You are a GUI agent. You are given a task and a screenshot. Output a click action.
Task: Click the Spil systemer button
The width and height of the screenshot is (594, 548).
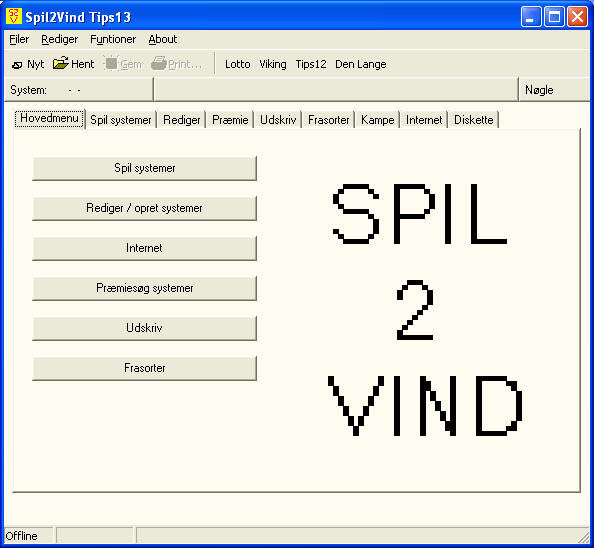(144, 168)
